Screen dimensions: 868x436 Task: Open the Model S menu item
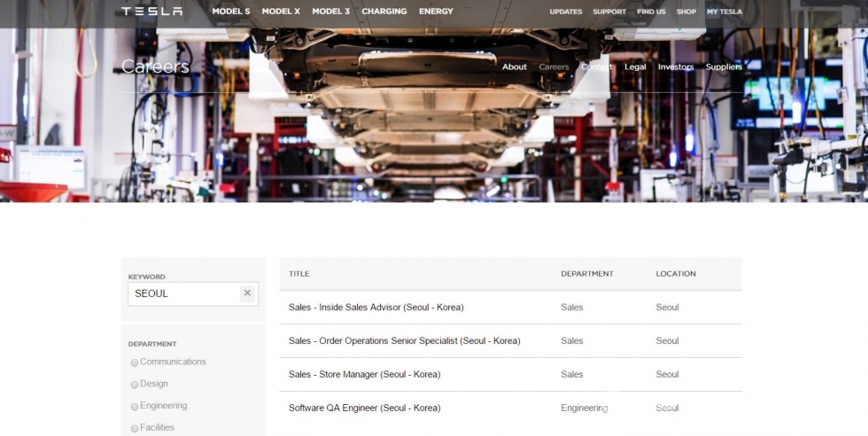coord(230,12)
